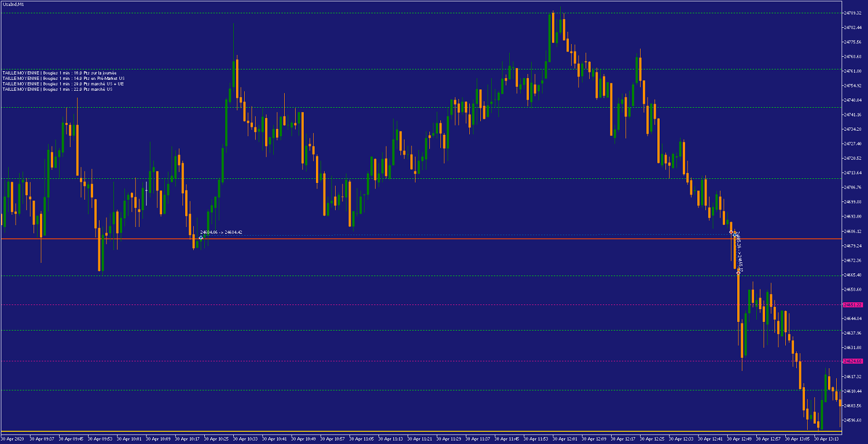Click the '30 Apr 11:53' time label
Viewport: 868px width, 444px height.
(x=536, y=438)
